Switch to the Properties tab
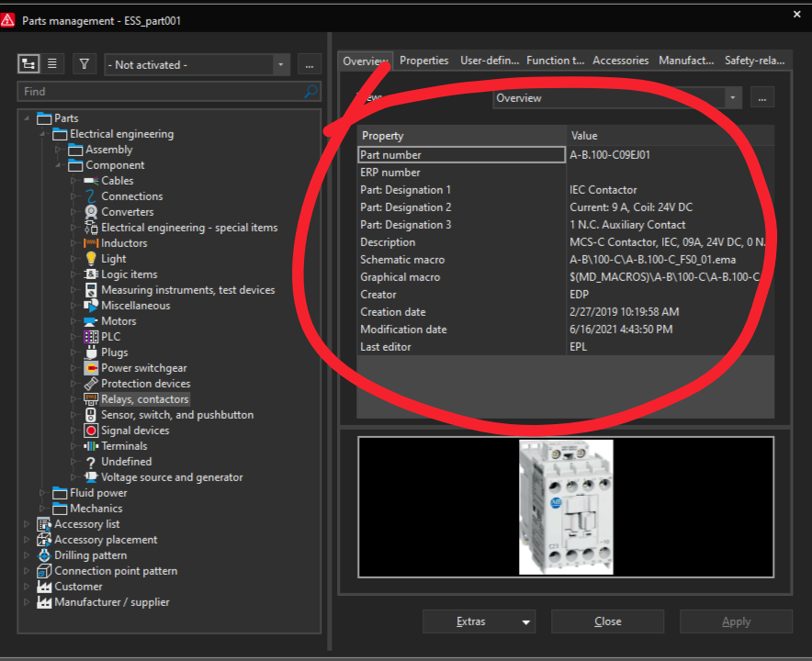Viewport: 812px width, 661px height. coord(424,61)
